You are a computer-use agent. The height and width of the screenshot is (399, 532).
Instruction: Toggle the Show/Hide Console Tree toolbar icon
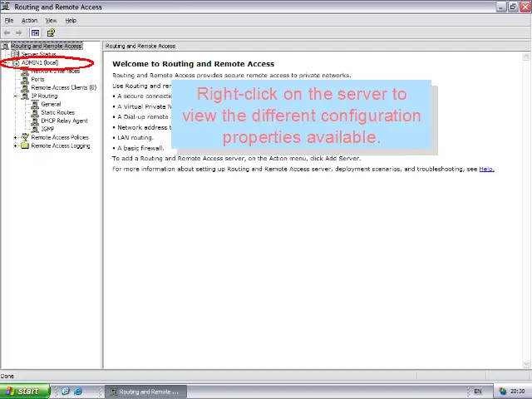click(x=35, y=33)
